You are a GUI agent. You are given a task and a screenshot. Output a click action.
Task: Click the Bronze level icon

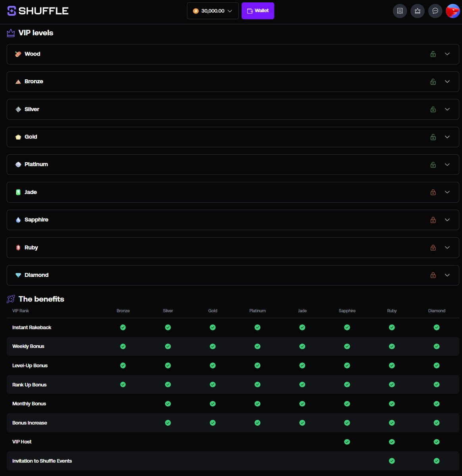click(x=18, y=82)
